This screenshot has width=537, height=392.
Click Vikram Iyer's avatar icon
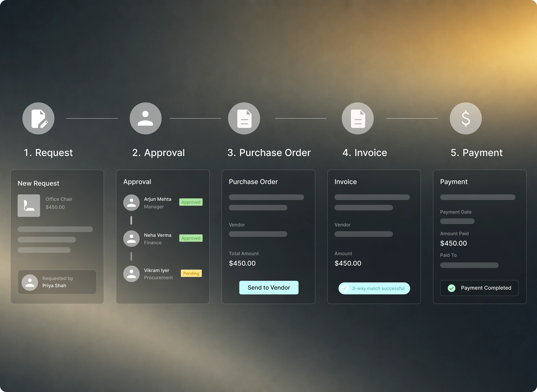point(131,274)
